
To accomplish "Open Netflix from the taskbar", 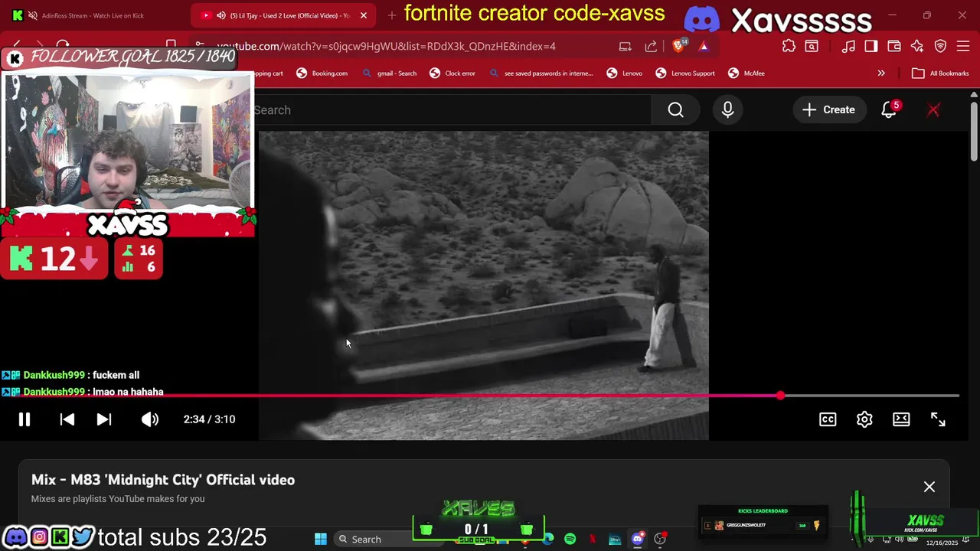I will pyautogui.click(x=593, y=539).
